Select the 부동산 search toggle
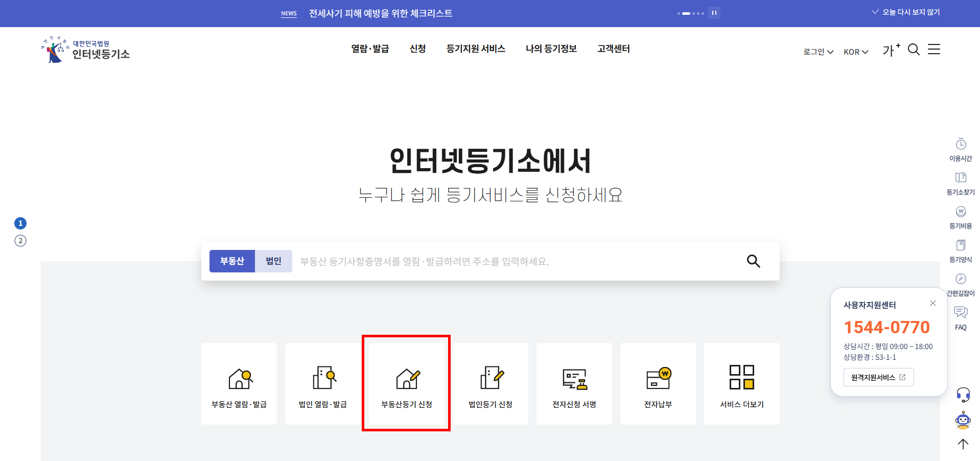The image size is (980, 461). 232,261
